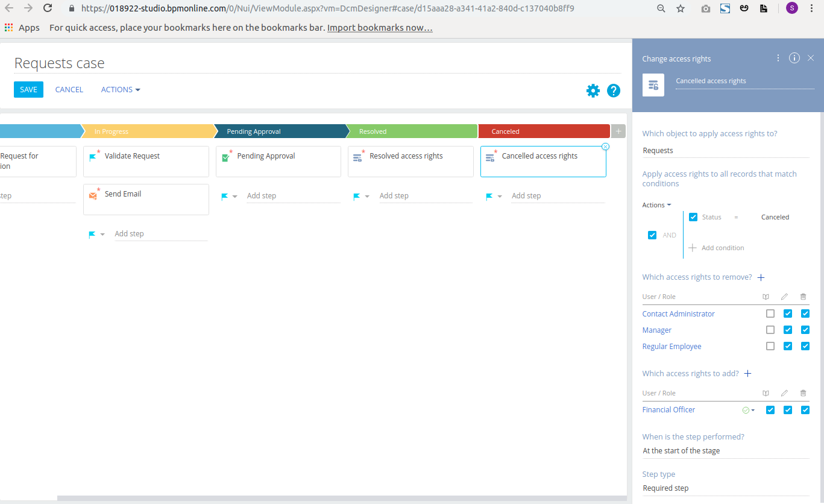This screenshot has width=824, height=504.
Task: Open Import bookmarks now link
Action: (x=380, y=28)
